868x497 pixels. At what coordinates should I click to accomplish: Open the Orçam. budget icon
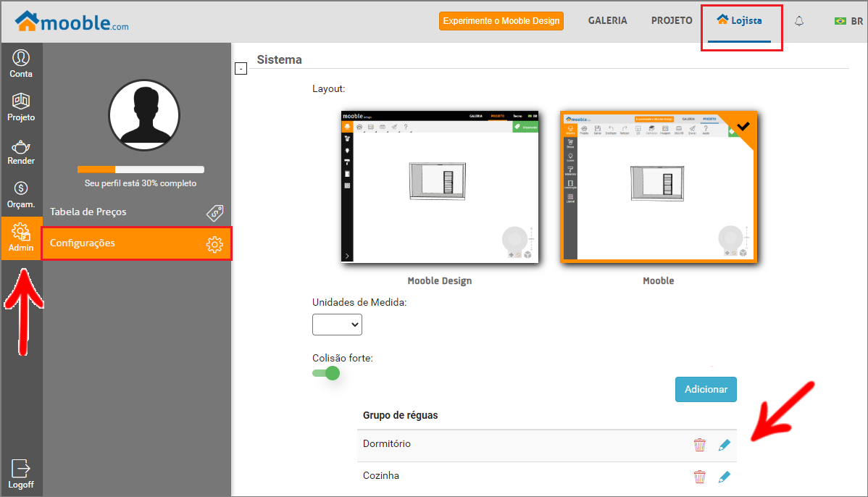tap(21, 194)
